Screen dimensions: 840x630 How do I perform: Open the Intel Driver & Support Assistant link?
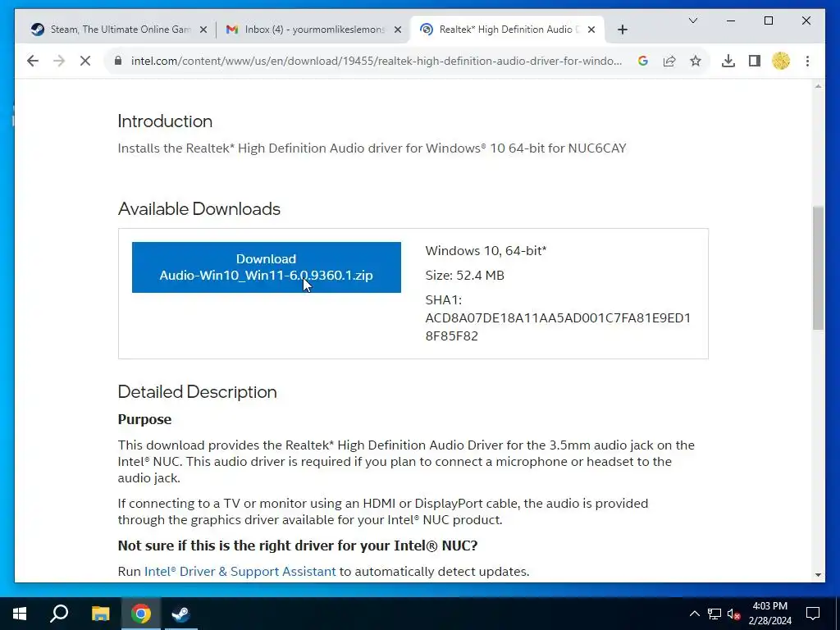point(240,571)
